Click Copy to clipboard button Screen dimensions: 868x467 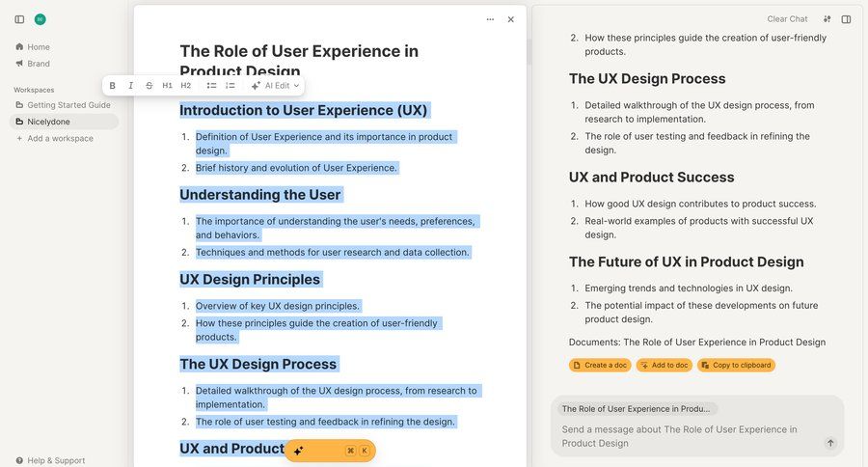tap(736, 365)
